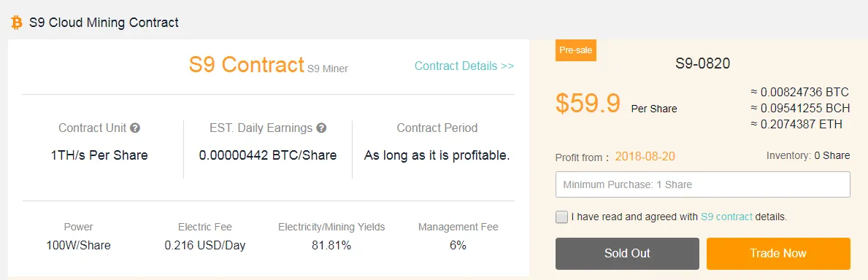Click the S9-0820 contract name
The height and width of the screenshot is (280, 868).
(703, 63)
